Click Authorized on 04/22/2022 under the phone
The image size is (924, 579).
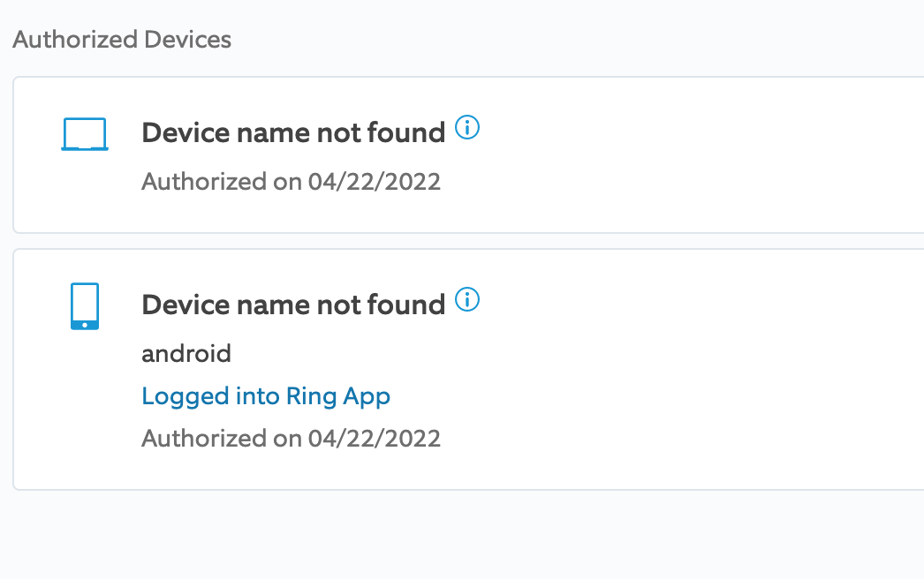291,438
